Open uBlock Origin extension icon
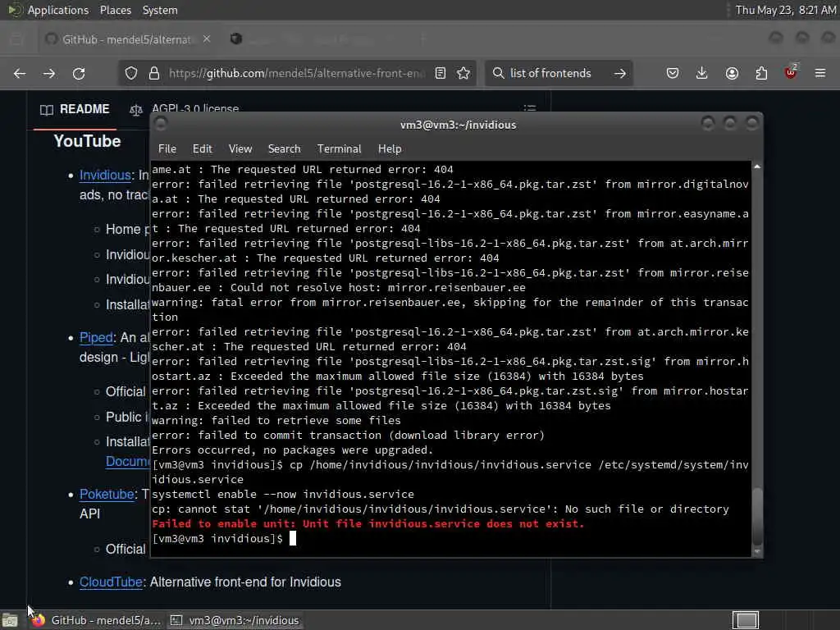The height and width of the screenshot is (630, 840). pyautogui.click(x=791, y=72)
